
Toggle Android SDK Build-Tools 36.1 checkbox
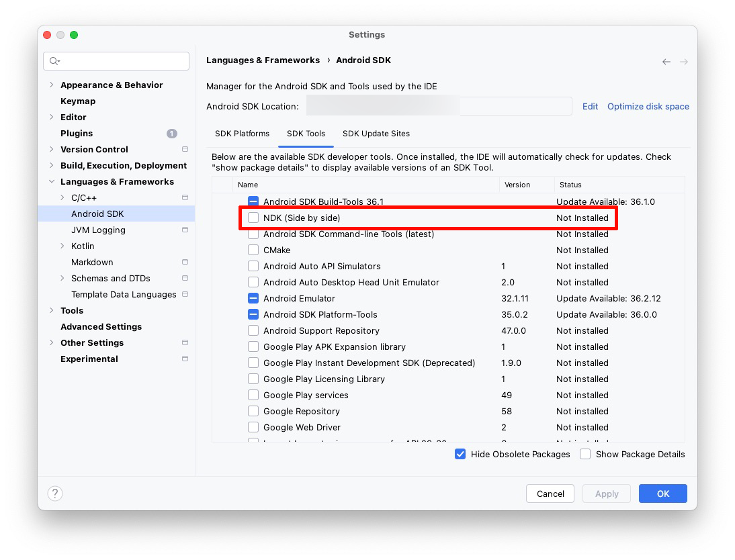click(x=253, y=201)
